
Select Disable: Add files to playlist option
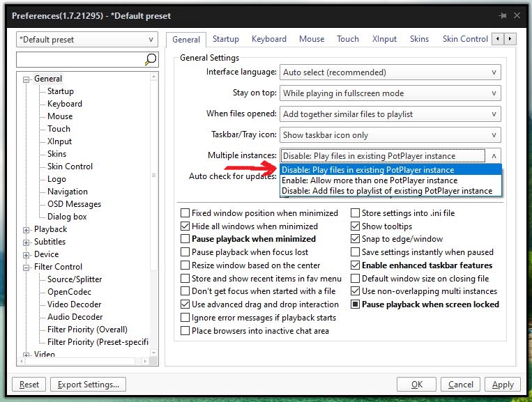coord(390,191)
